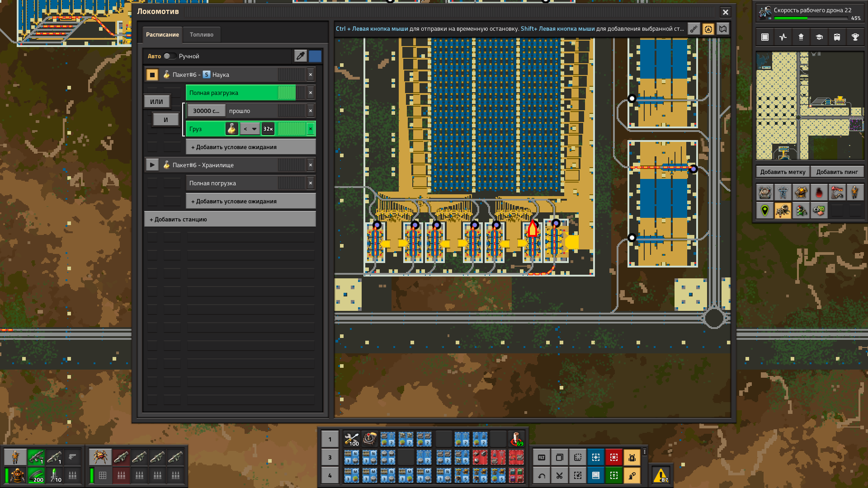Open trains overview icon
Screen dimensions: 868x488
click(837, 37)
